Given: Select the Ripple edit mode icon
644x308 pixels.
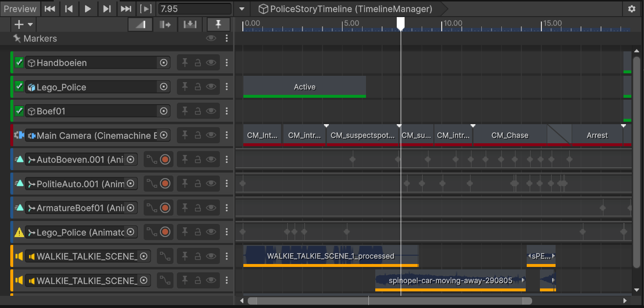Looking at the screenshot, I should 165,24.
